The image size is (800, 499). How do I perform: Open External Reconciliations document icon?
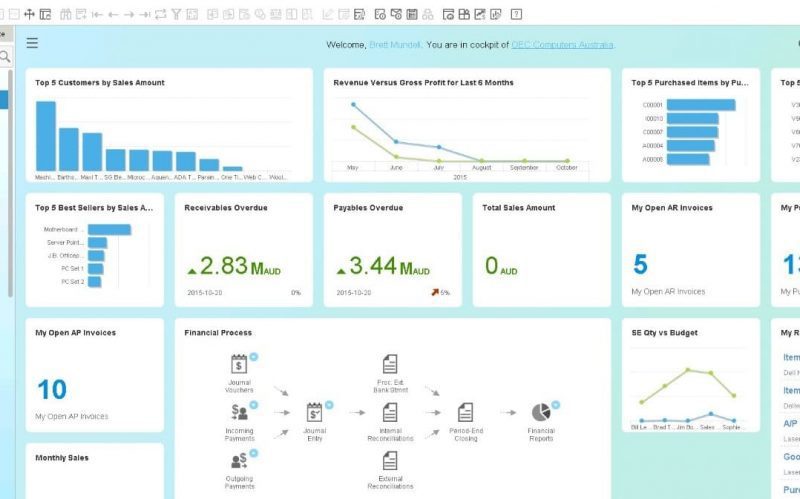tap(390, 461)
